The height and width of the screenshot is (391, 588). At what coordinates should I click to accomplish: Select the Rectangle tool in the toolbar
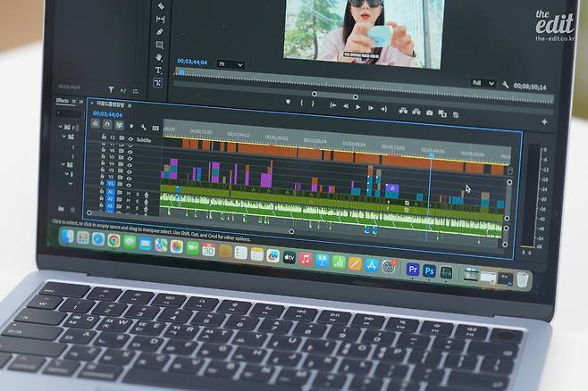click(160, 45)
